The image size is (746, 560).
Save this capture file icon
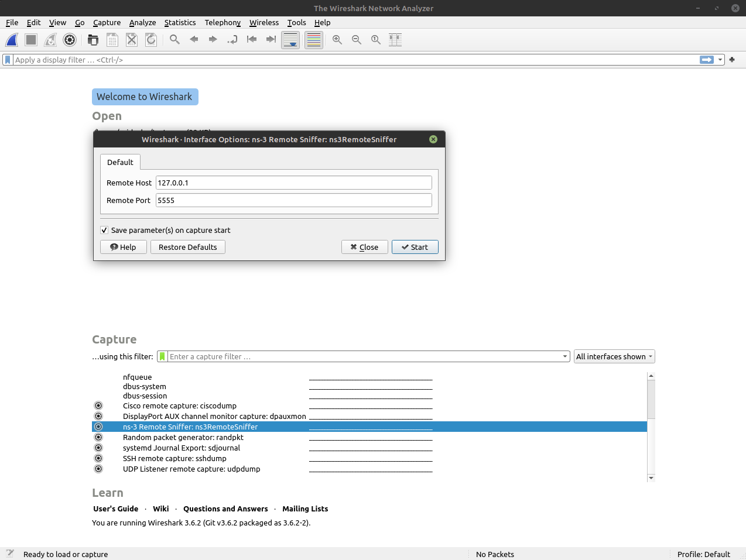pyautogui.click(x=112, y=40)
